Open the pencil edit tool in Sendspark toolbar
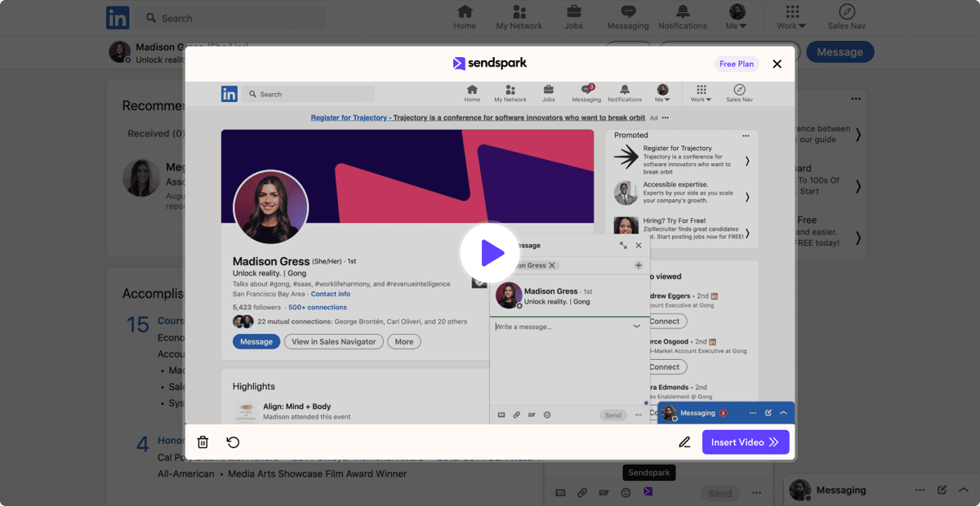 click(684, 442)
